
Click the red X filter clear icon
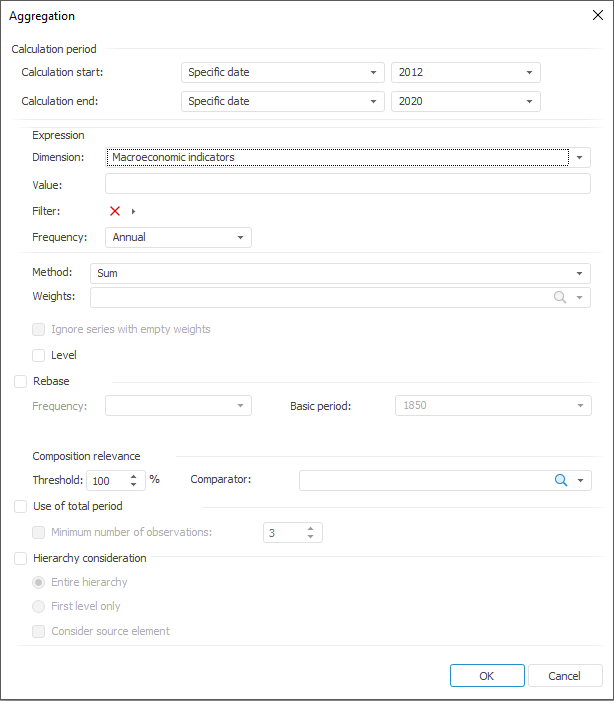coord(115,211)
